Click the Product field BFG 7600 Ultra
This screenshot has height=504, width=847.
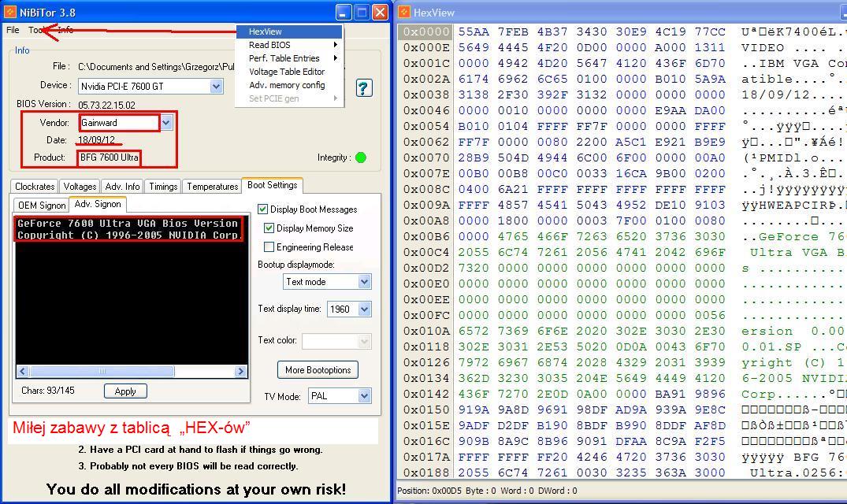coord(109,157)
